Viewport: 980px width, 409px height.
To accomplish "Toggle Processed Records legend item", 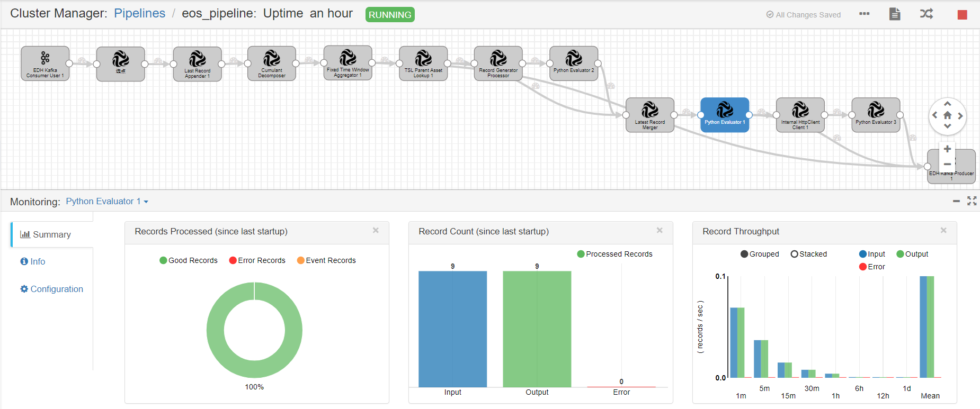I will click(615, 254).
